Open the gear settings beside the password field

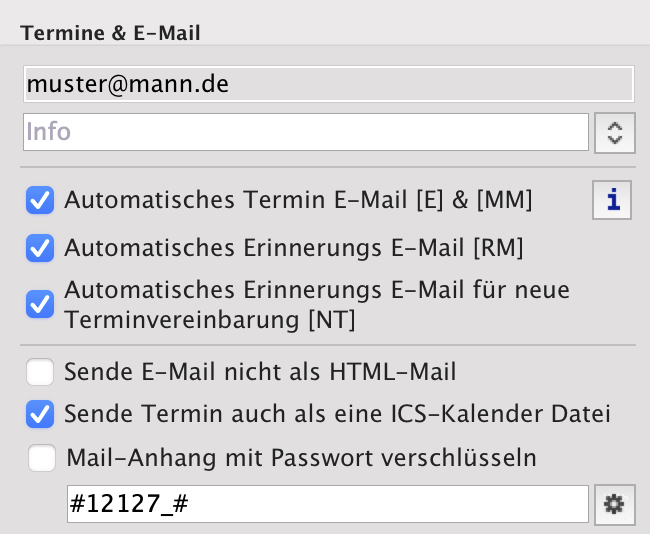(614, 505)
